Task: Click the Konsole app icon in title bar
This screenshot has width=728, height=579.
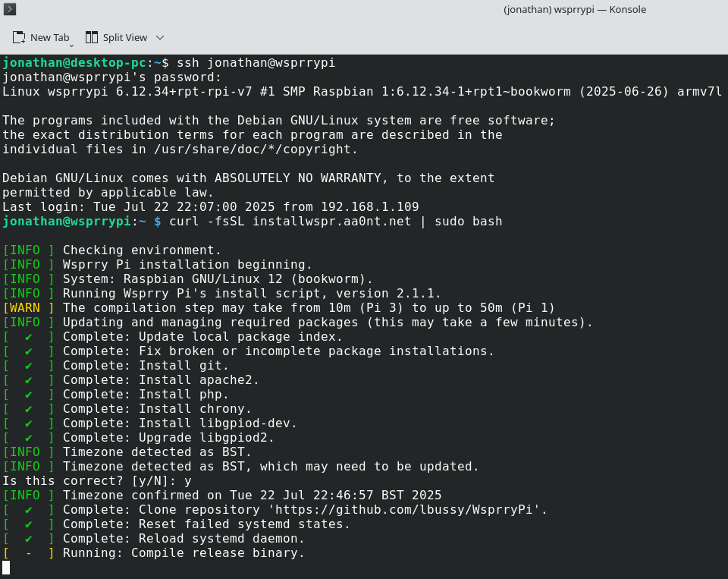Action: [x=10, y=9]
